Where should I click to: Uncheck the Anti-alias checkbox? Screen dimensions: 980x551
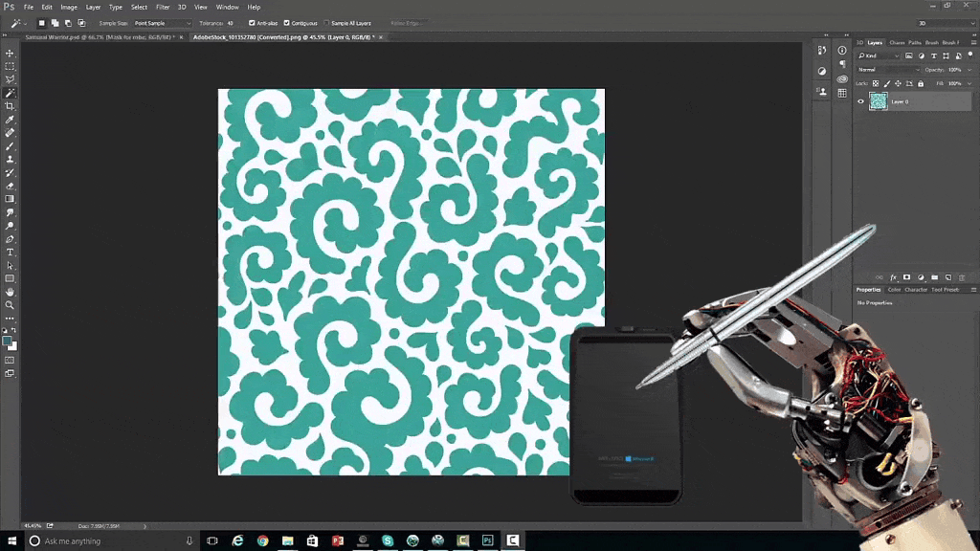click(x=252, y=23)
